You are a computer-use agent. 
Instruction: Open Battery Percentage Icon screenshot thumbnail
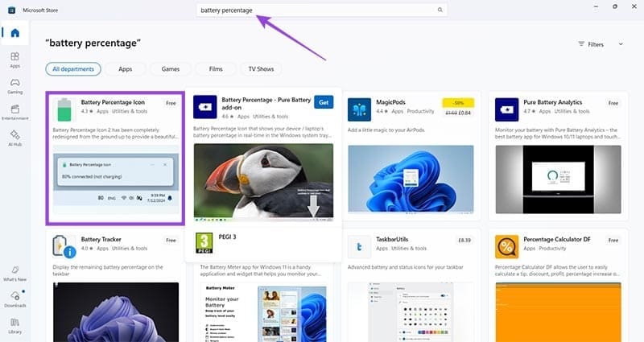116,179
